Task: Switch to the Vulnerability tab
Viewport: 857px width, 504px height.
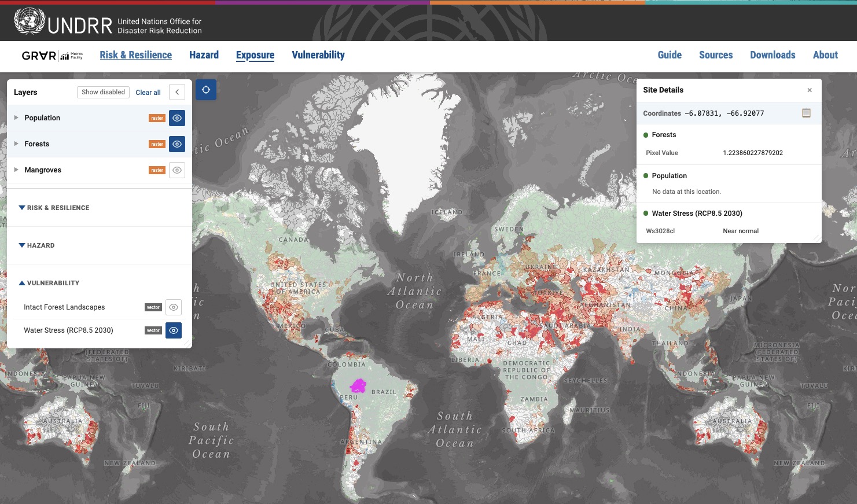Action: click(x=318, y=55)
